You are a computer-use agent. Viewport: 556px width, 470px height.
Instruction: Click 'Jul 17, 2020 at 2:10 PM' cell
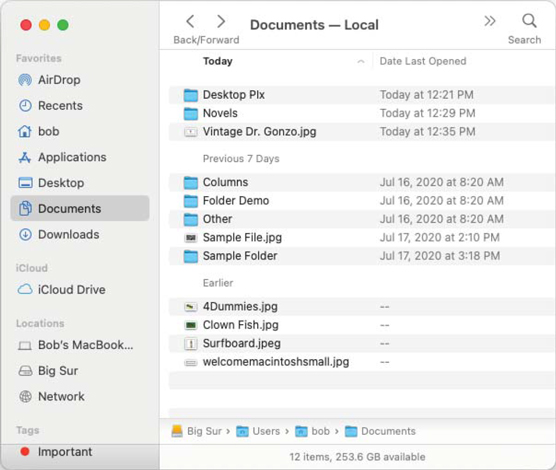coord(440,237)
